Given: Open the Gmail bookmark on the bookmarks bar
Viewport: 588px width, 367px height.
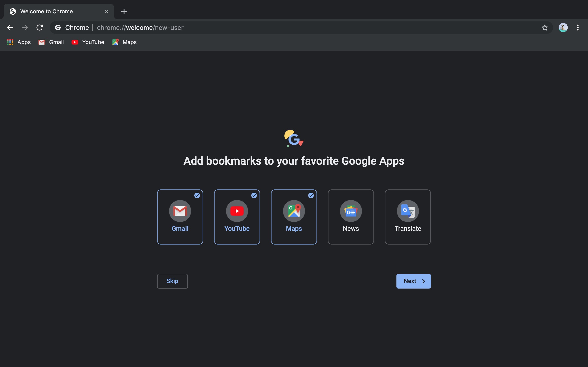Looking at the screenshot, I should (x=51, y=42).
